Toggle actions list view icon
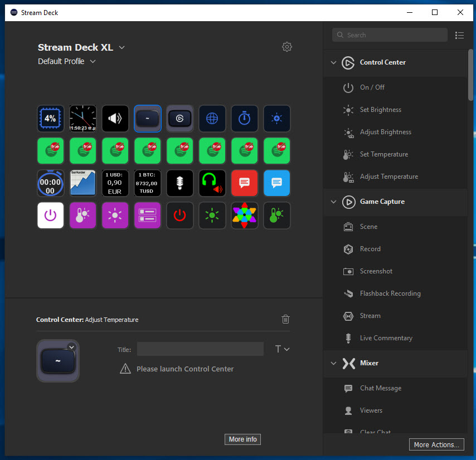The height and width of the screenshot is (460, 476). [459, 35]
